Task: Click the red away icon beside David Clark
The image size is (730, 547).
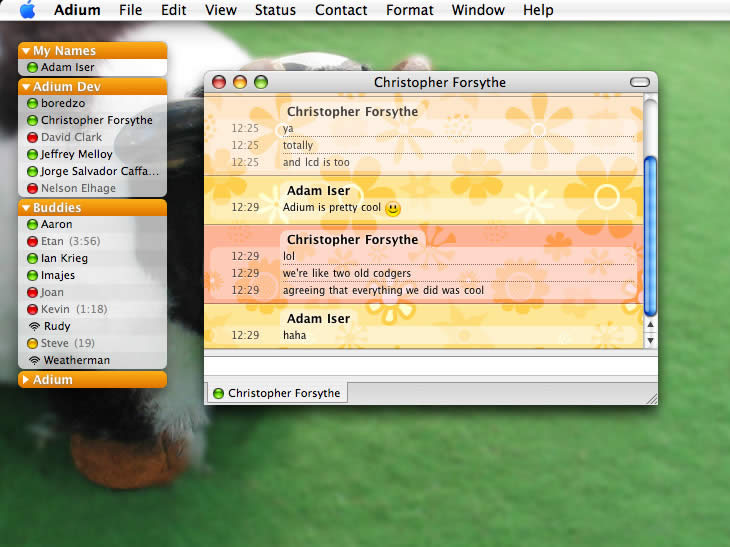Action: coord(32,137)
